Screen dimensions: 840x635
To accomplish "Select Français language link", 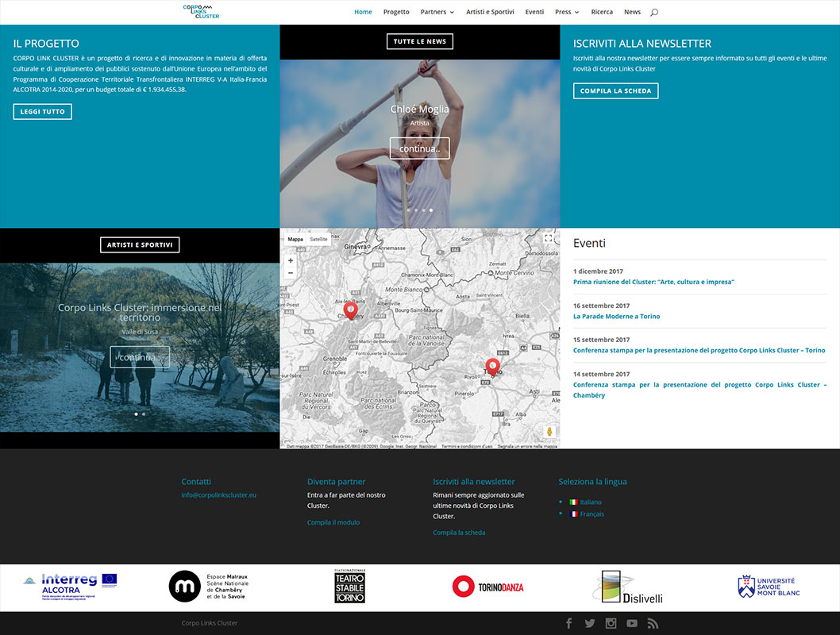I will 591,514.
